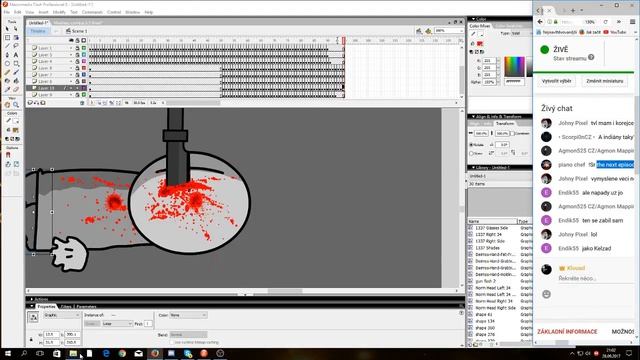Pick the Ink Bottle tool

(x=7, y=81)
